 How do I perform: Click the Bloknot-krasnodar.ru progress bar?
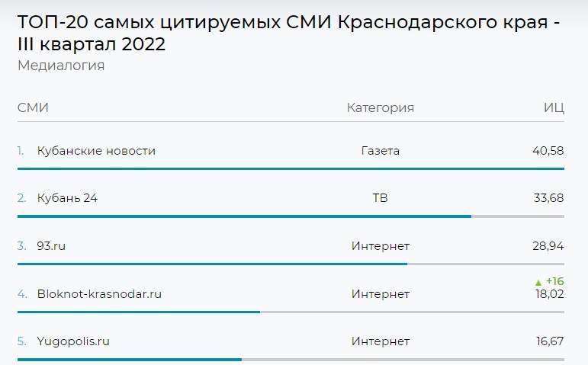point(139,312)
